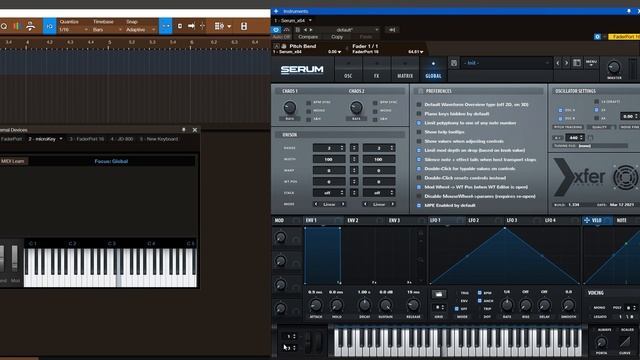Toggle the blue autoscroll icon in toolbar

[165, 26]
